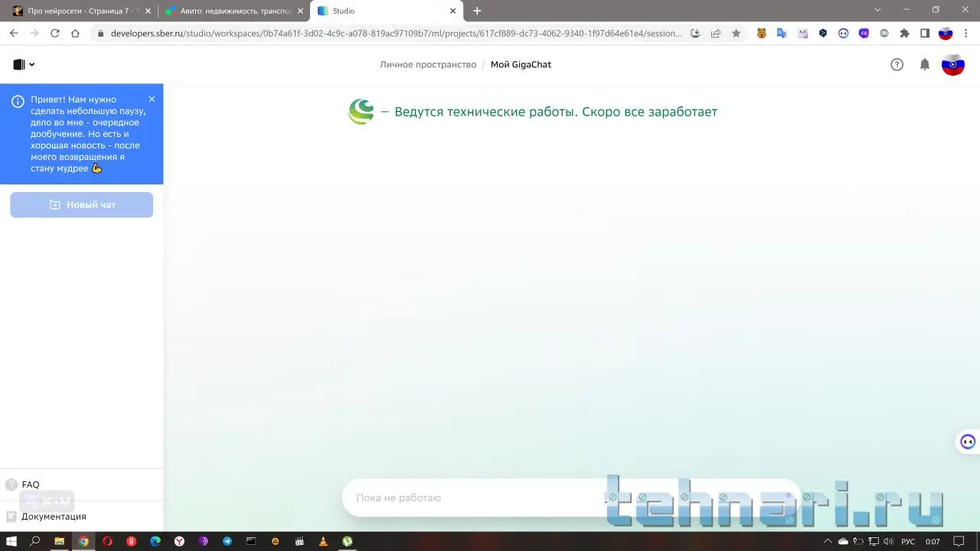Go to the browser home page
This screenshot has height=551, width=980.
tap(75, 34)
